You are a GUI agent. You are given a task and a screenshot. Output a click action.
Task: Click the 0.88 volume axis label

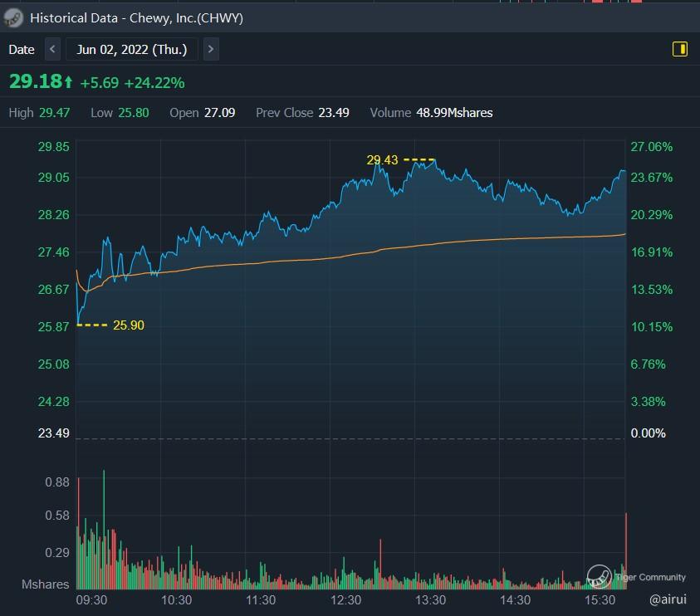tap(57, 482)
